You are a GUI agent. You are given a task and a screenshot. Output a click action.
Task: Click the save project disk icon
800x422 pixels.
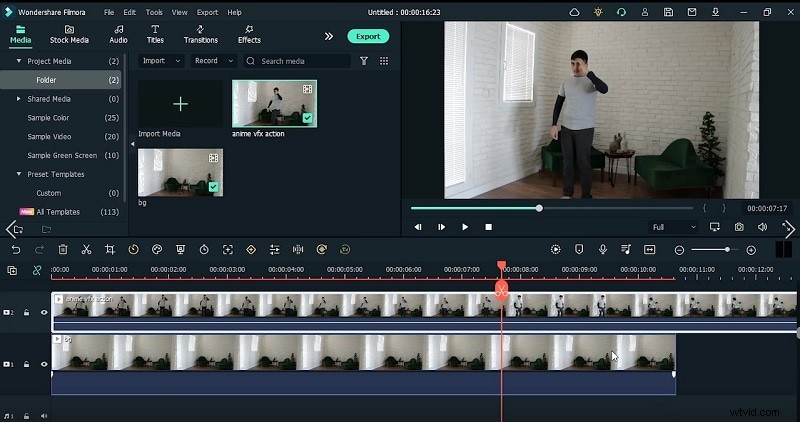point(668,12)
